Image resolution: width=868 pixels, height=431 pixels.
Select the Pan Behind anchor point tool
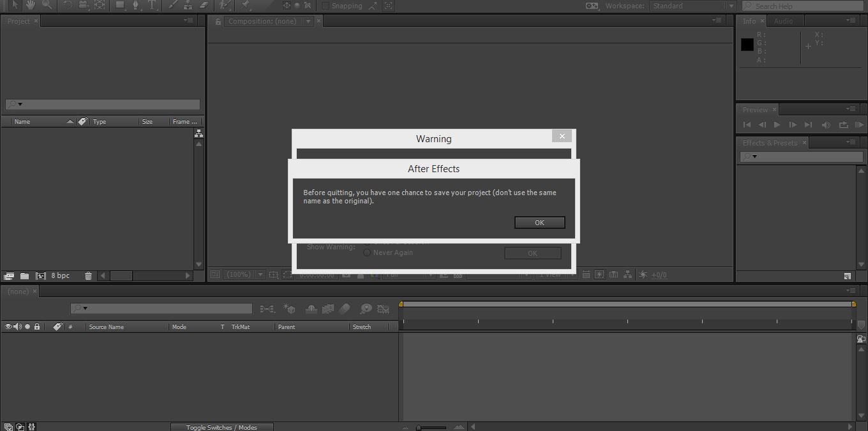click(x=100, y=5)
